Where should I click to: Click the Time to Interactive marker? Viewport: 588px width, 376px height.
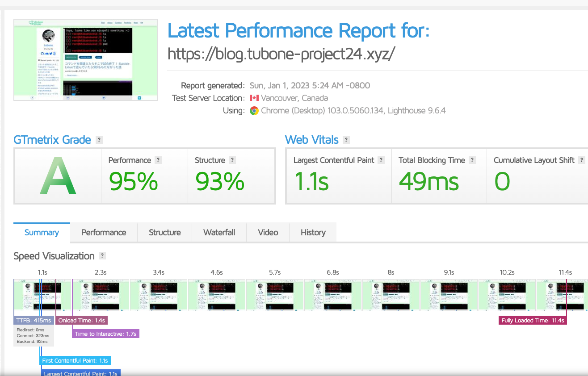[x=105, y=334]
